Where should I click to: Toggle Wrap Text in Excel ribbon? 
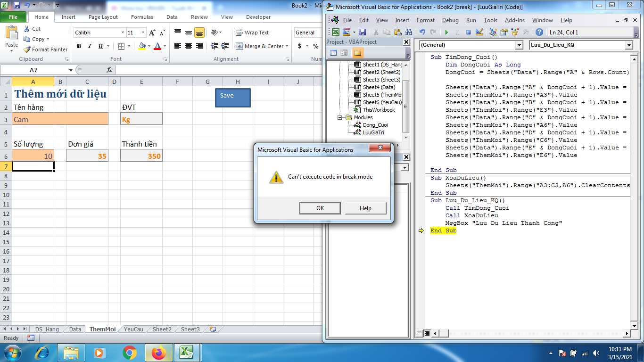[252, 33]
